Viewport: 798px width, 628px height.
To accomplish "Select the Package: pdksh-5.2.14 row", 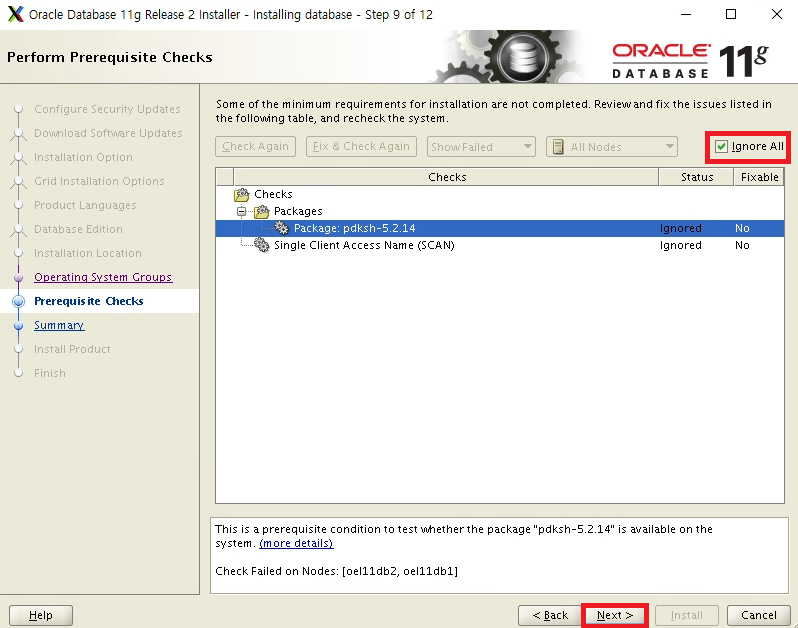I will click(x=500, y=228).
